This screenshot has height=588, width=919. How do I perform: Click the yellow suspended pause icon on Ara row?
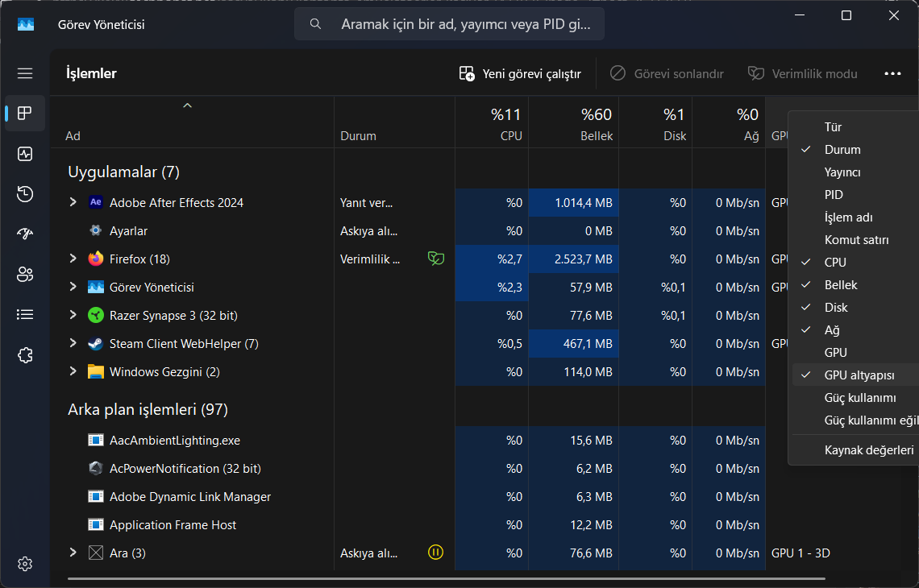coord(435,553)
